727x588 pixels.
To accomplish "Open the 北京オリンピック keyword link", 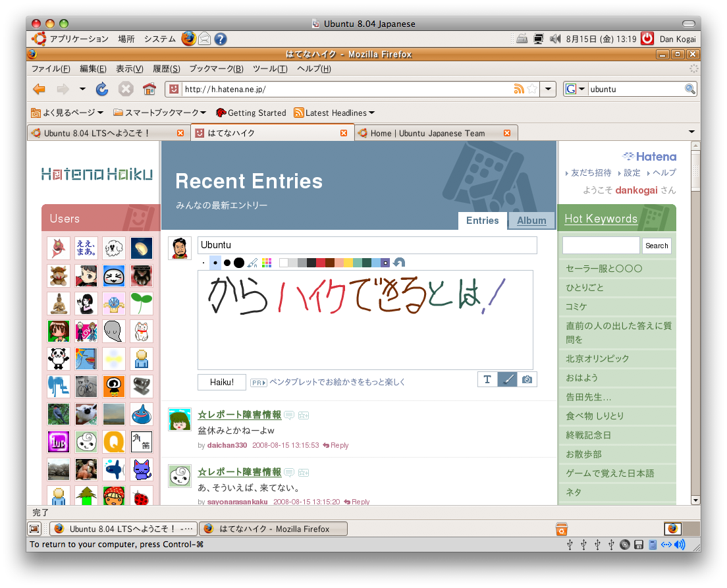I will coord(597,358).
